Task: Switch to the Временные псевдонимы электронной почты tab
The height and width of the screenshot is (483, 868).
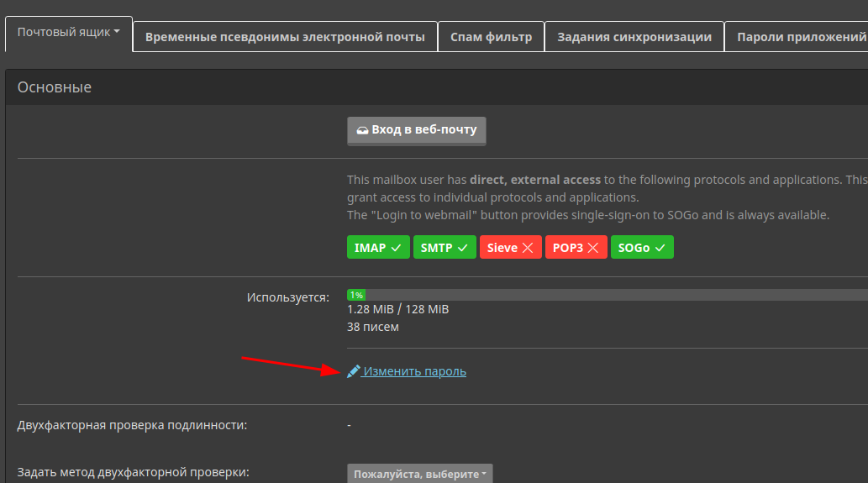Action: click(285, 37)
